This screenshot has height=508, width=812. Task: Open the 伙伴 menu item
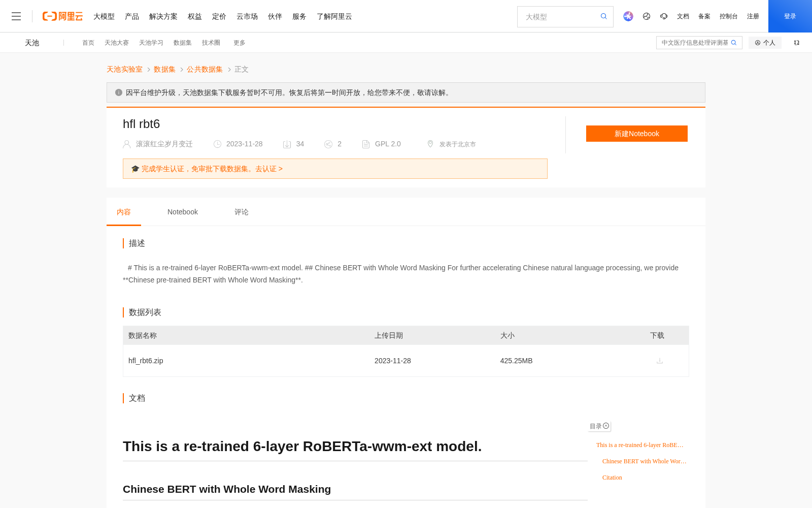pyautogui.click(x=275, y=16)
